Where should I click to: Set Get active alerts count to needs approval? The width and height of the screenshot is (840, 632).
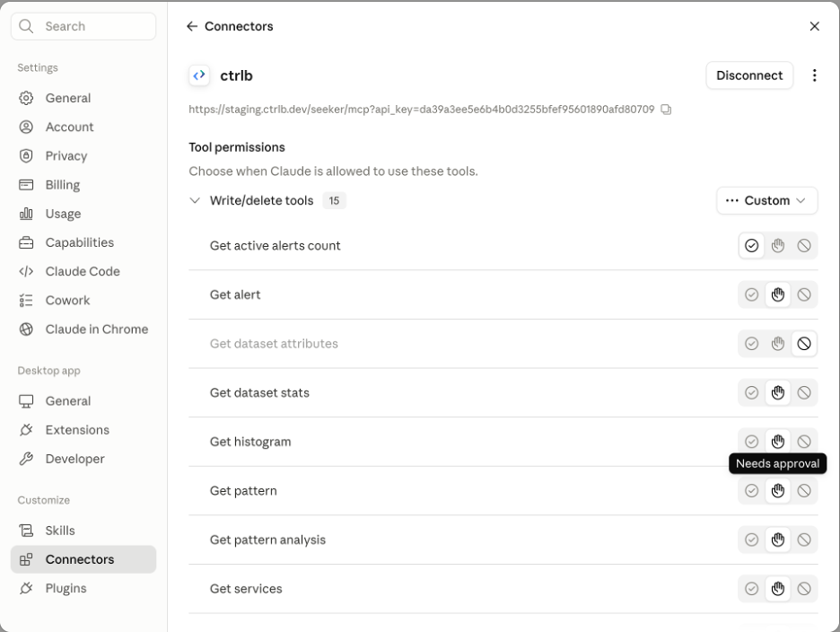click(778, 246)
